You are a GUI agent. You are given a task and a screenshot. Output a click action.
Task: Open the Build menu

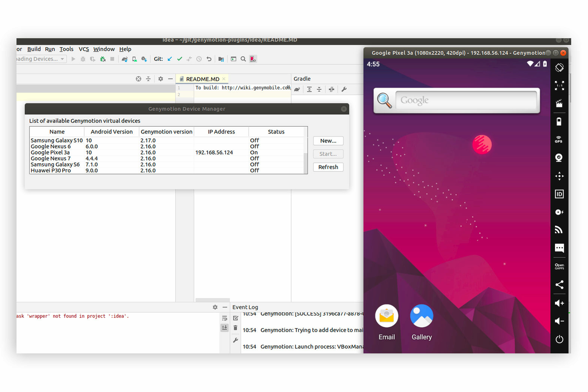click(x=34, y=49)
